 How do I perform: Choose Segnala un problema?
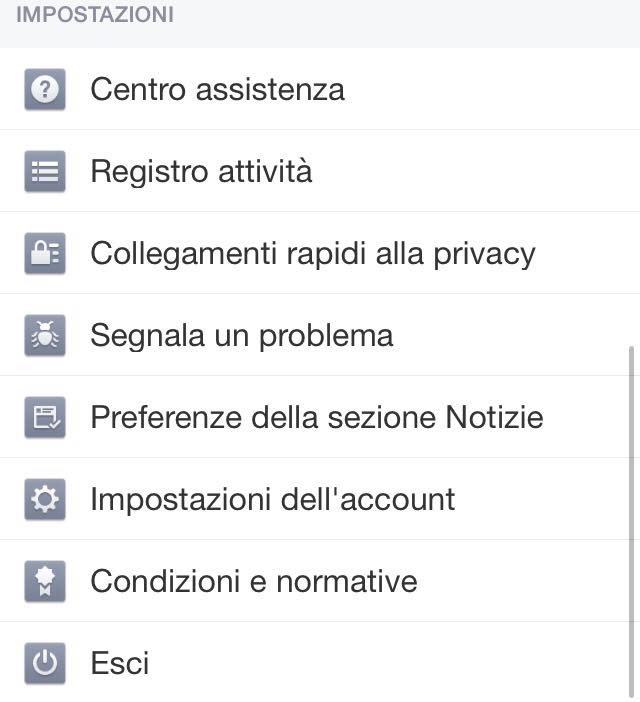pos(241,336)
